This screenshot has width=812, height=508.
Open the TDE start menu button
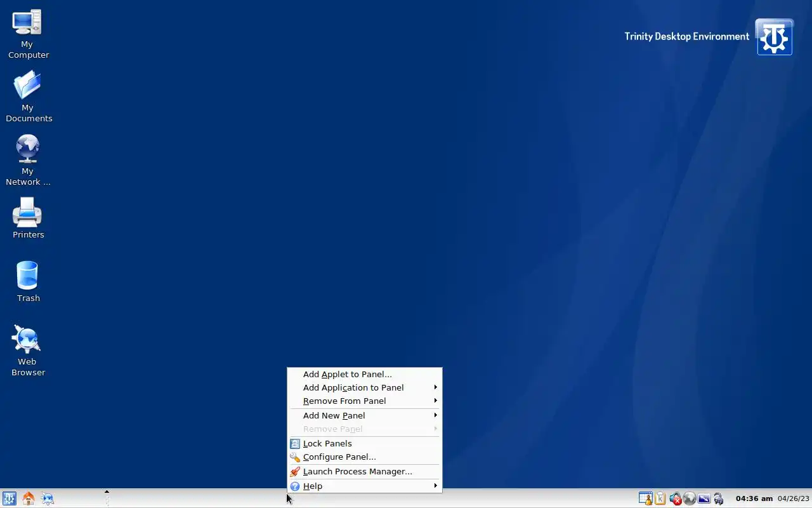click(9, 498)
